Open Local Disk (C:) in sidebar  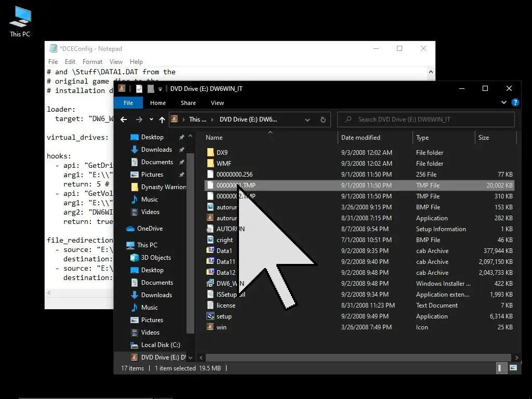click(x=160, y=345)
